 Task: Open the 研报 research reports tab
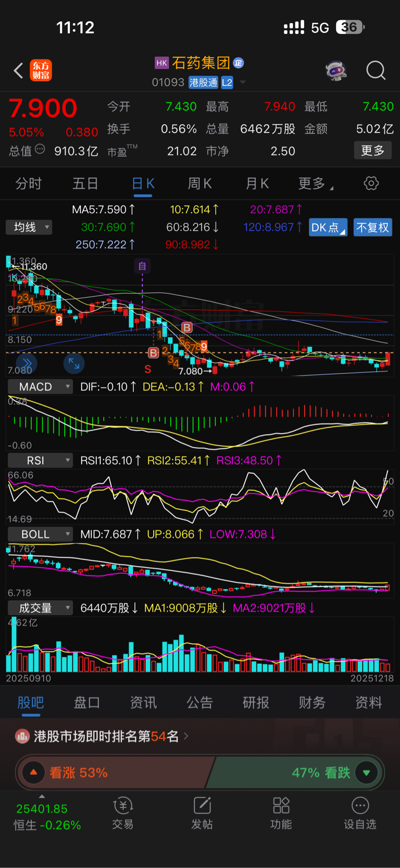tap(256, 703)
